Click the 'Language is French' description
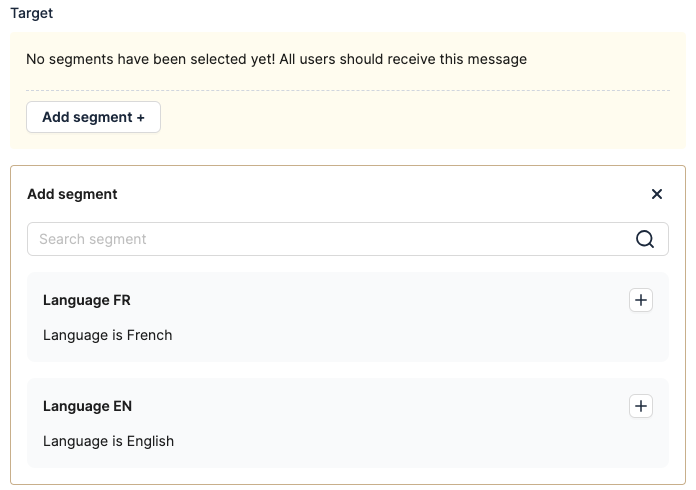Viewport: 696px width, 490px height. tap(107, 335)
